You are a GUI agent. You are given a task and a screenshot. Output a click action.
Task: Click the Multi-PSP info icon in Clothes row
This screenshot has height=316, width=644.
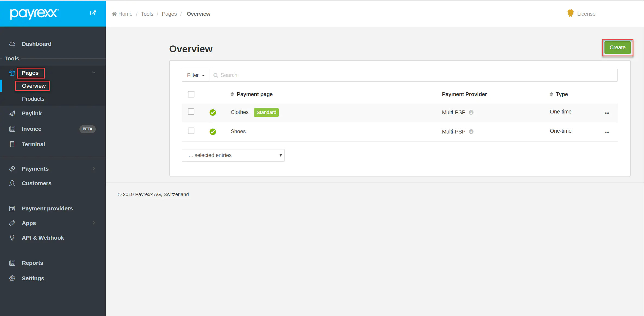(x=471, y=112)
